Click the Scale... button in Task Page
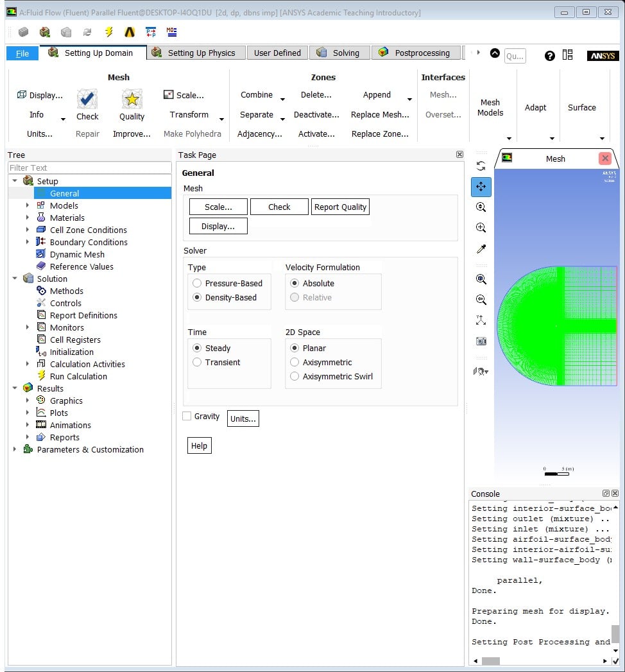625x672 pixels. tap(218, 207)
